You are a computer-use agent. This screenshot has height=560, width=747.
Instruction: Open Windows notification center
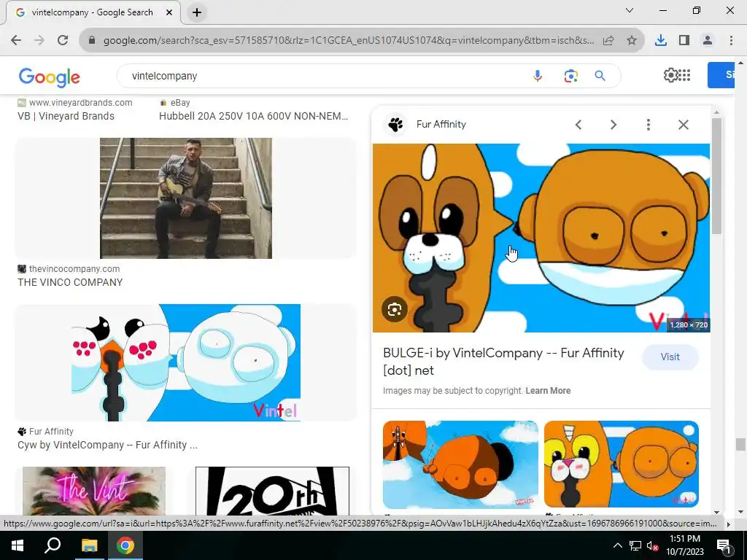pos(724,545)
